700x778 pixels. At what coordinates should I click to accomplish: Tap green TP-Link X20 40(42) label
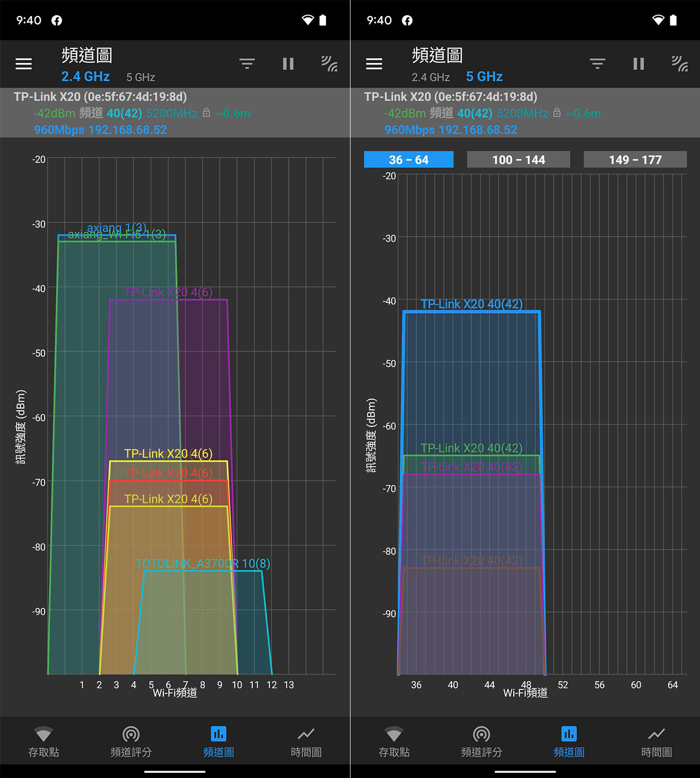point(472,448)
